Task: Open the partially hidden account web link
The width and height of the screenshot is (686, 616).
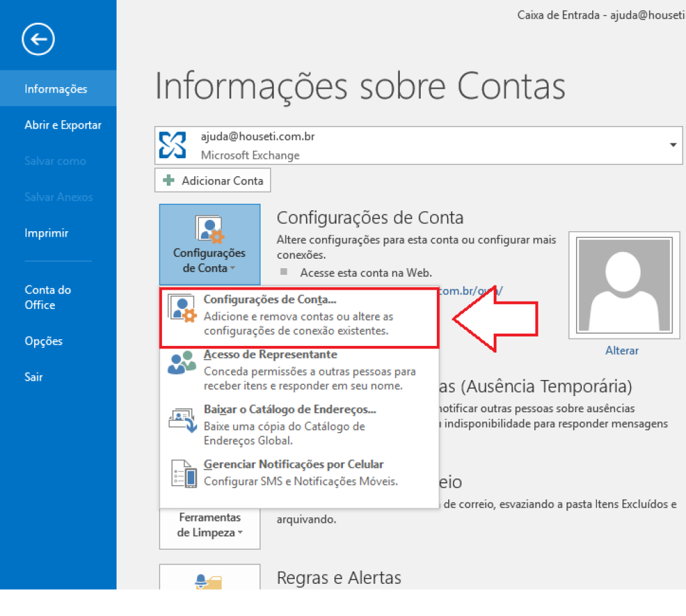Action: (470, 291)
